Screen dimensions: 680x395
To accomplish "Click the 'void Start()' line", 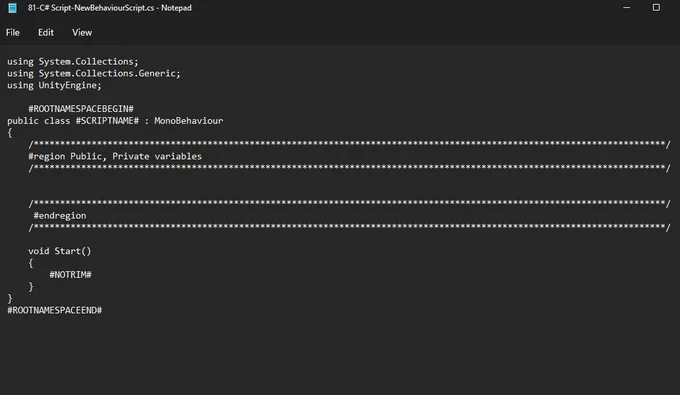I will tap(60, 251).
